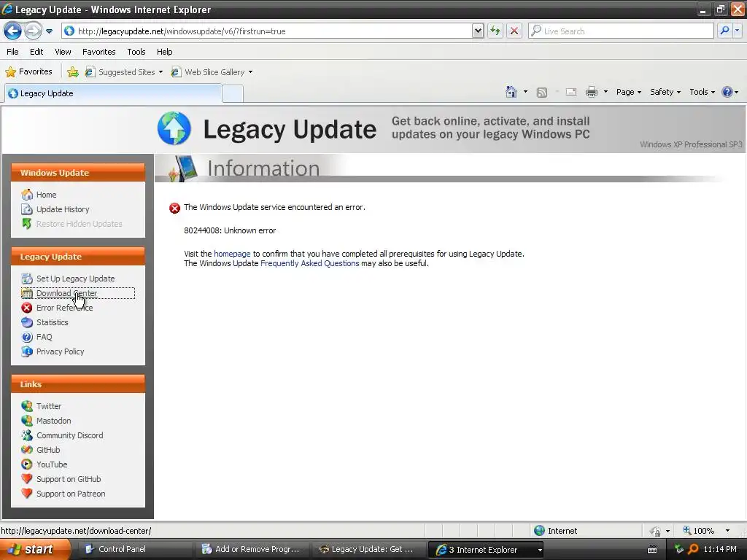Click the Home sidebar link
The image size is (747, 560).
46,195
